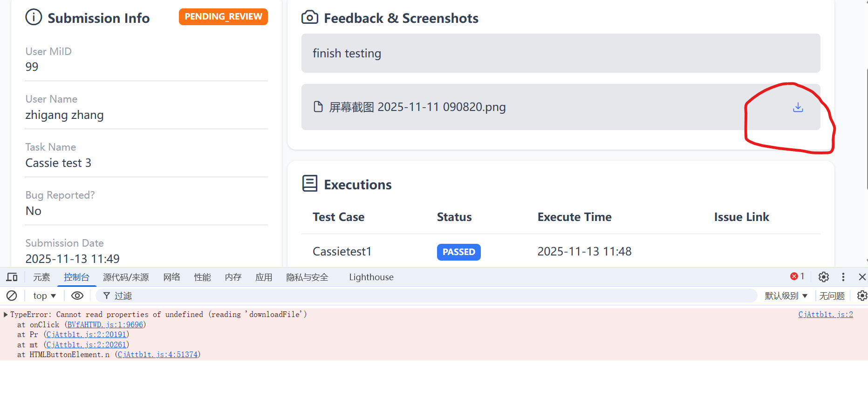
Task: Toggle the device toolbar icon in DevTools
Action: [x=12, y=277]
